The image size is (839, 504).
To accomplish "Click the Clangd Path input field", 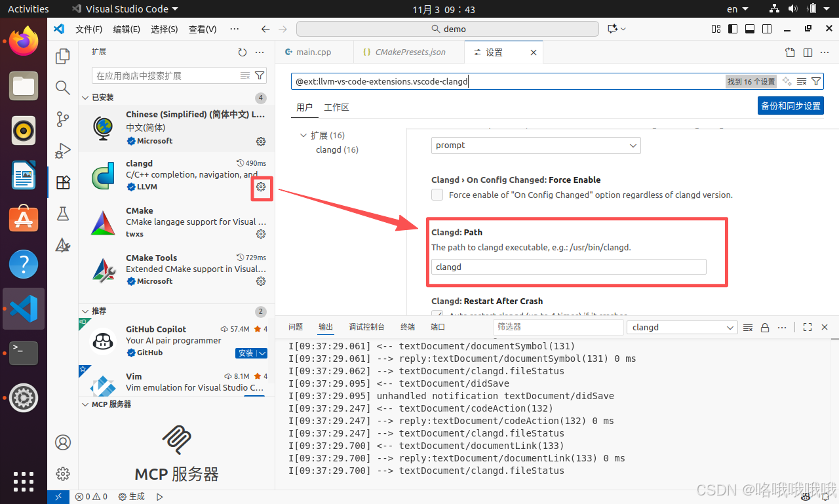I will [569, 267].
